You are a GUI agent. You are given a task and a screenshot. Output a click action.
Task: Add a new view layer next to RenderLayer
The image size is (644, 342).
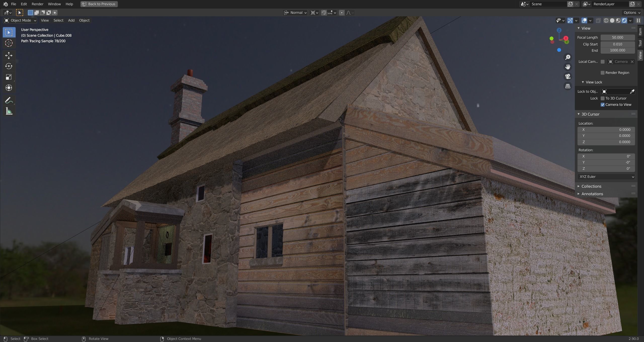pos(632,4)
